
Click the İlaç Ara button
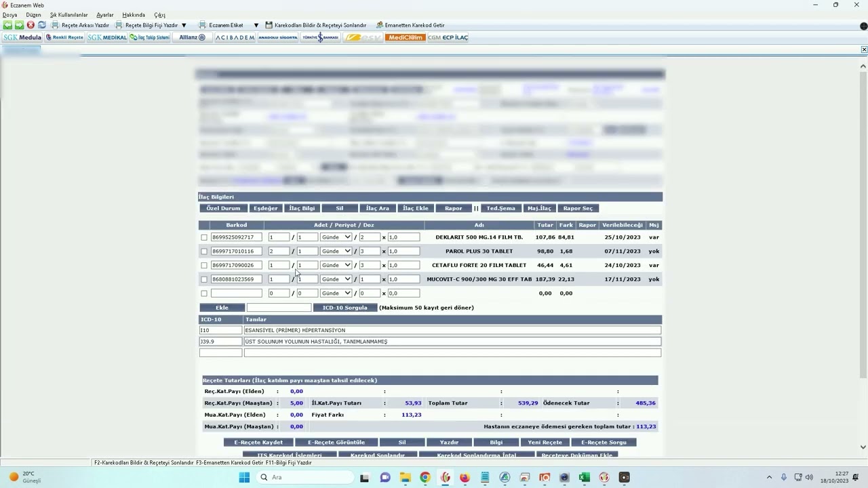pos(378,208)
